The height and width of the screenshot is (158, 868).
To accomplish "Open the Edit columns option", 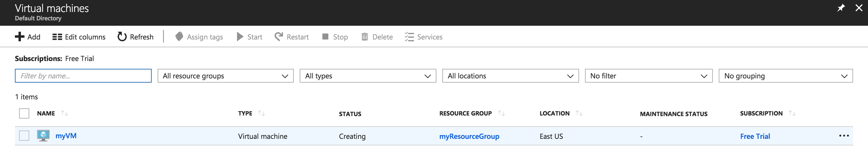I will point(79,37).
